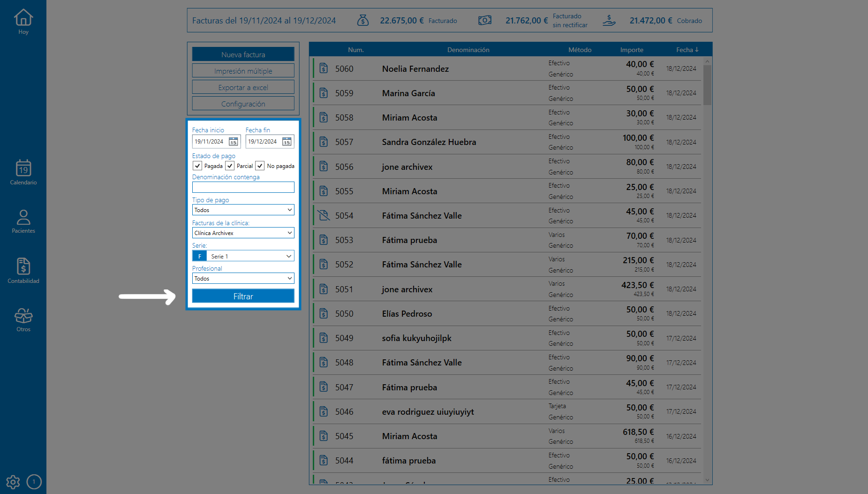
Task: Expand the Profesional dropdown
Action: 243,278
